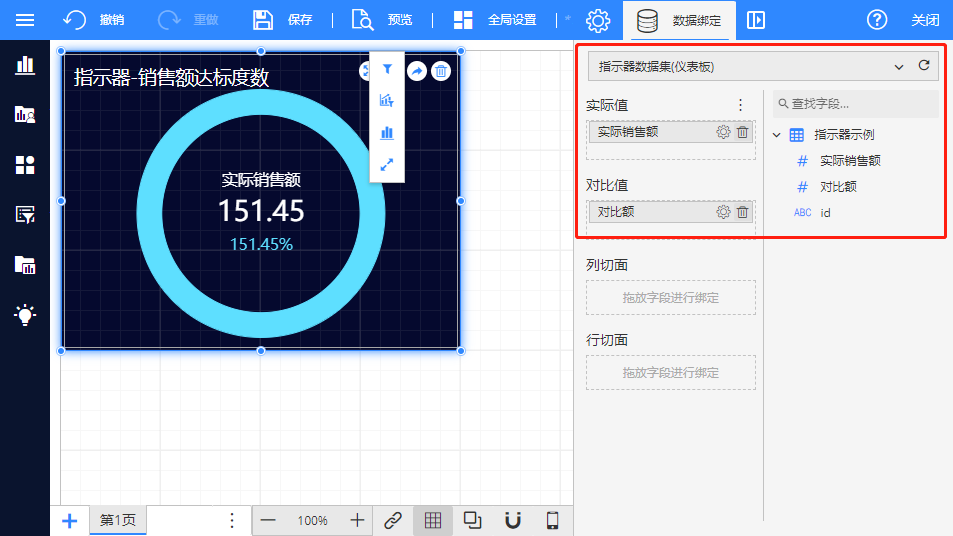Save the dashboard with 保存
953x536 pixels.
(x=282, y=20)
